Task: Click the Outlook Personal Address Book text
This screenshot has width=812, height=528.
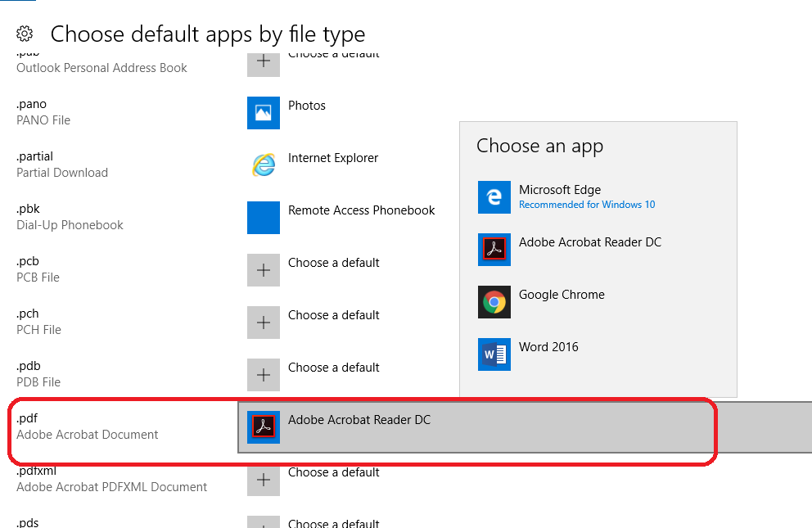Action: click(101, 68)
